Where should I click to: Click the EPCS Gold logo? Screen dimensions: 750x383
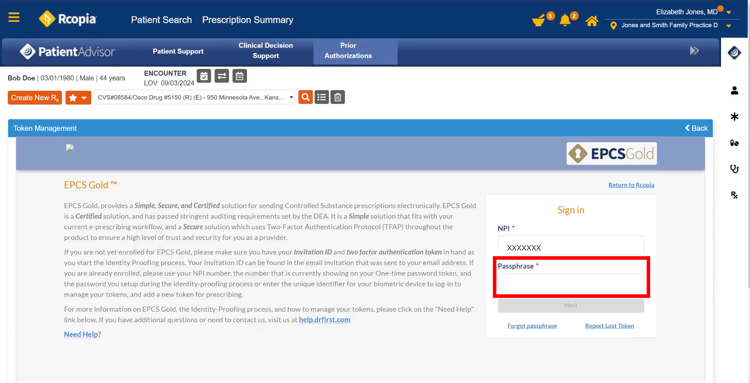pos(611,153)
